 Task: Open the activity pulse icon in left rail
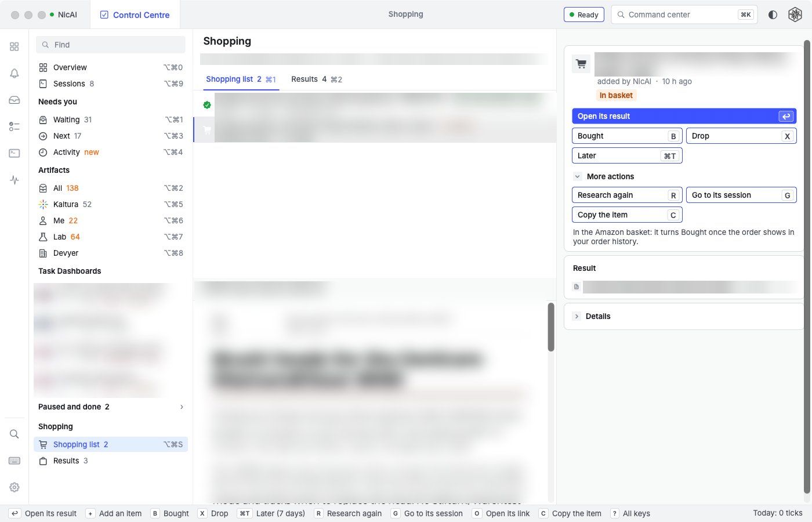coord(14,180)
